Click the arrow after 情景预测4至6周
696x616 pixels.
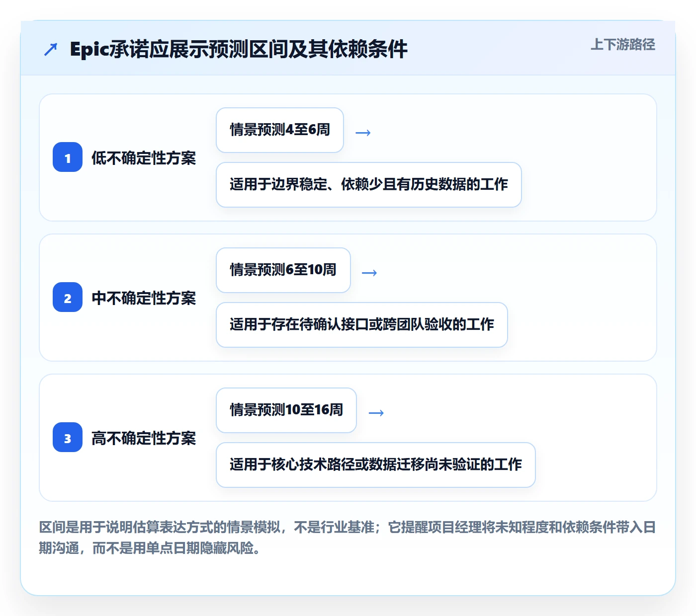pyautogui.click(x=363, y=133)
